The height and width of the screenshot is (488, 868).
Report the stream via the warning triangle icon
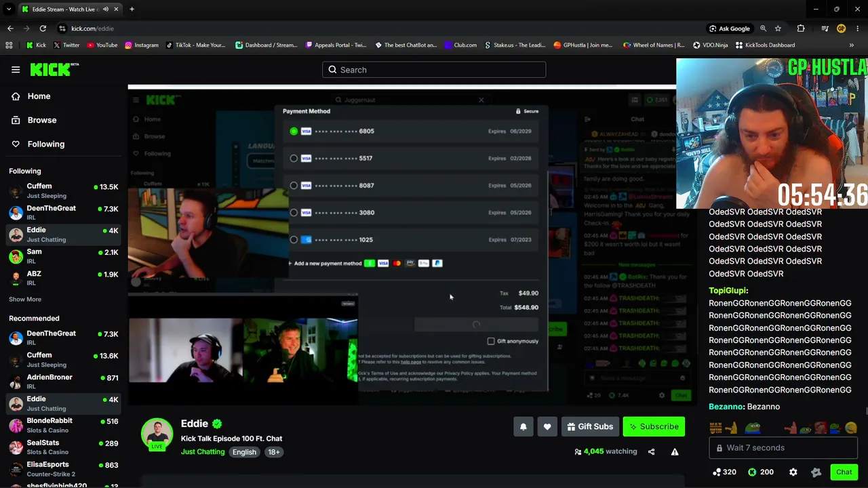675,451
